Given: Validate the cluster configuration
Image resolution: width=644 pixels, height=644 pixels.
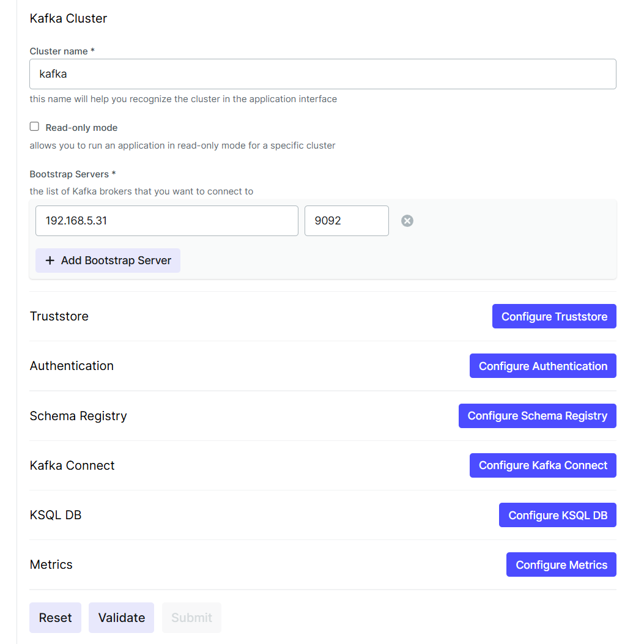Looking at the screenshot, I should coord(121,618).
